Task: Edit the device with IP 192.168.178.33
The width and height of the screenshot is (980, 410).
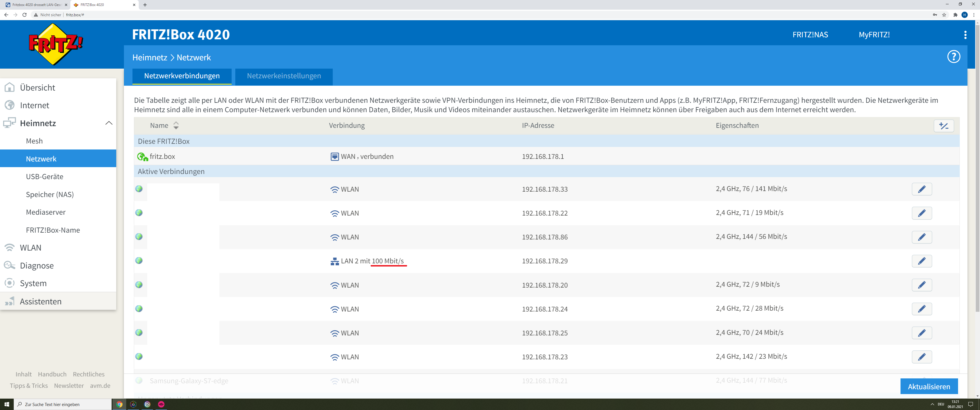Action: [x=921, y=189]
